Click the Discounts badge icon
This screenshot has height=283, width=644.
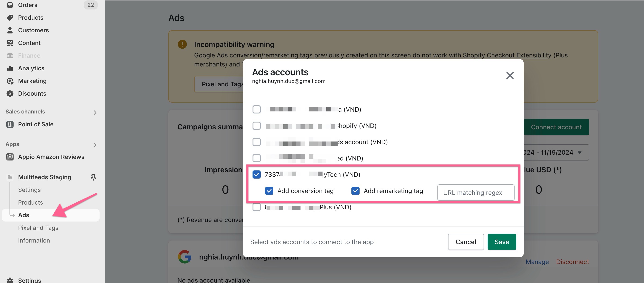pyautogui.click(x=10, y=93)
